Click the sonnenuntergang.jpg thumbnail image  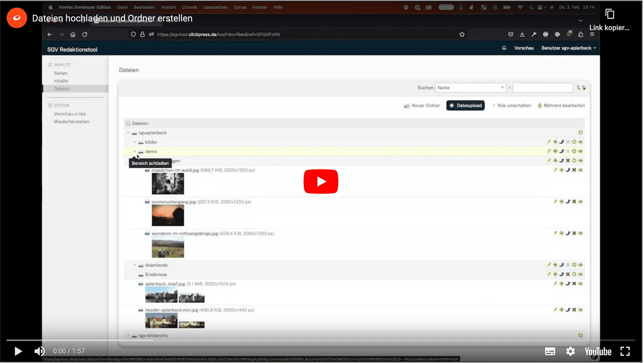168,215
